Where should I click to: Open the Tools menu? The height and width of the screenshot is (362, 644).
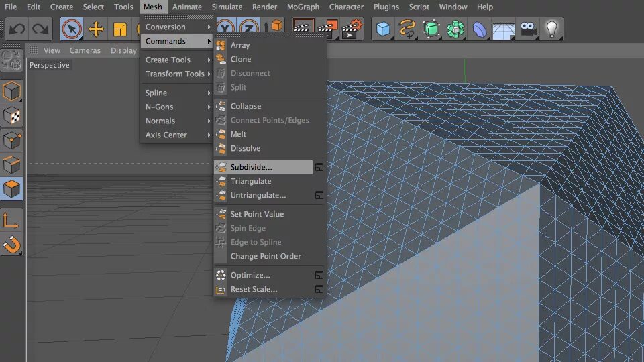tap(123, 7)
